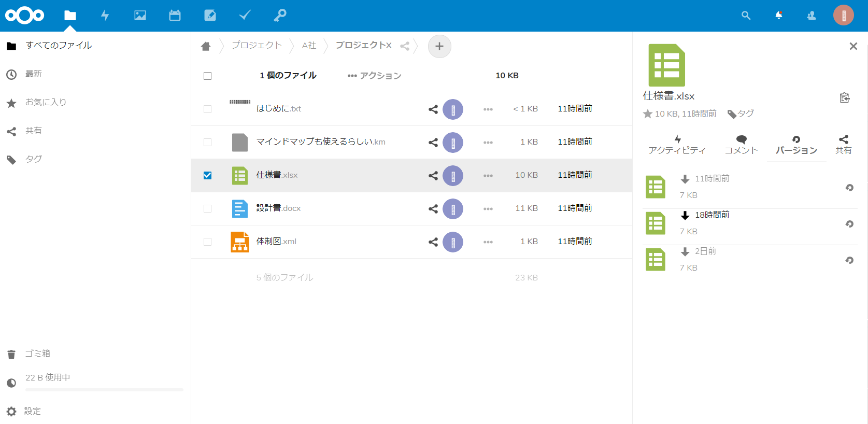The height and width of the screenshot is (424, 868).
Task: Toggle favorite star in details panel
Action: (648, 114)
